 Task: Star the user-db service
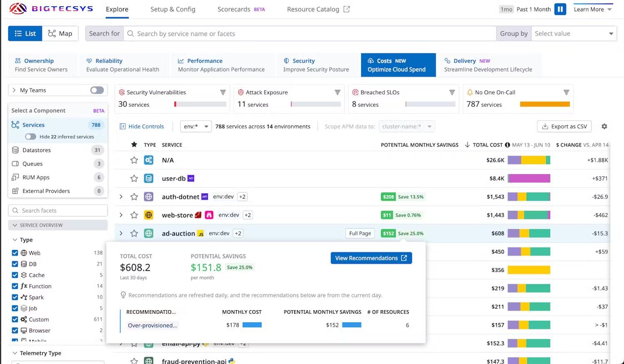point(134,178)
